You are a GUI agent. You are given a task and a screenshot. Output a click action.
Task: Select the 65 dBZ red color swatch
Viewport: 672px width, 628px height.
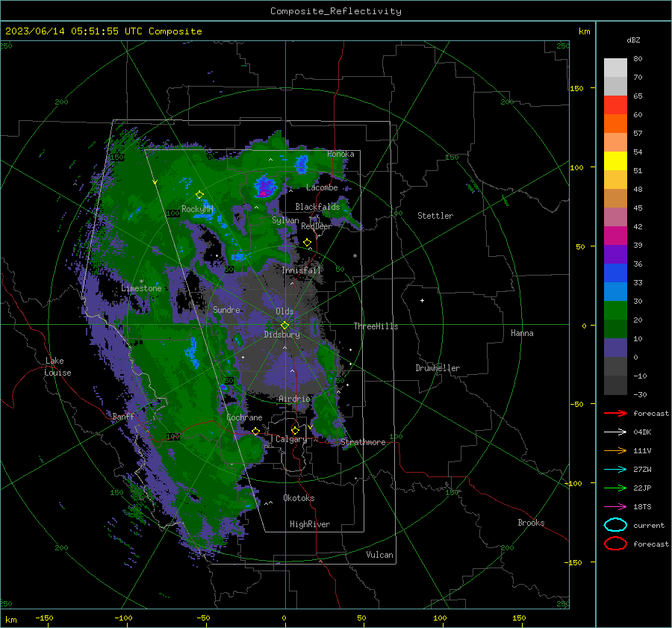point(615,105)
